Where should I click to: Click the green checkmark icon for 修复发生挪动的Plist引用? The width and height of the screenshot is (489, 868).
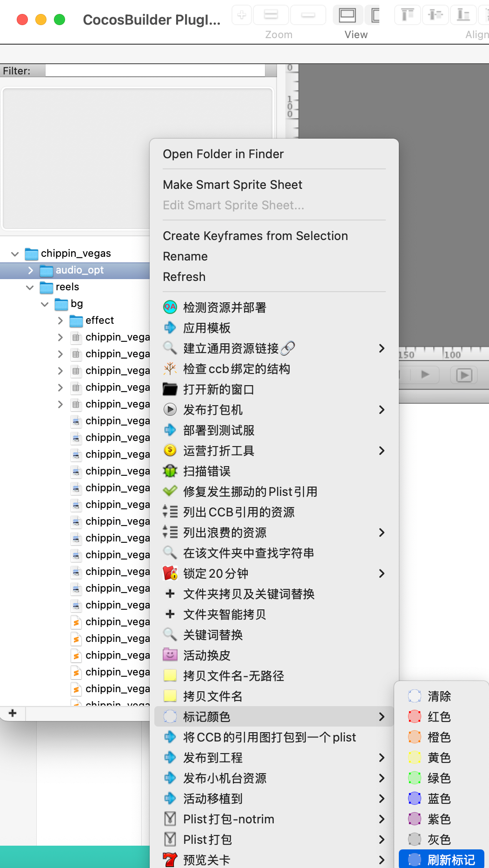[x=170, y=491]
